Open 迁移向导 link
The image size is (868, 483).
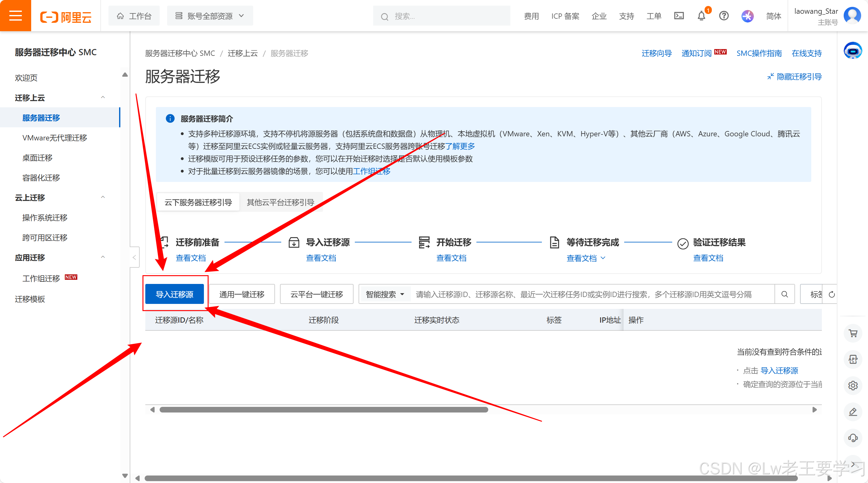click(656, 53)
